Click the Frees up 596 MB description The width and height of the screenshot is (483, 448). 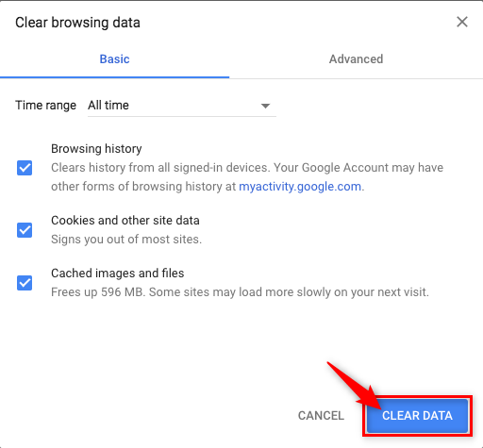(240, 292)
